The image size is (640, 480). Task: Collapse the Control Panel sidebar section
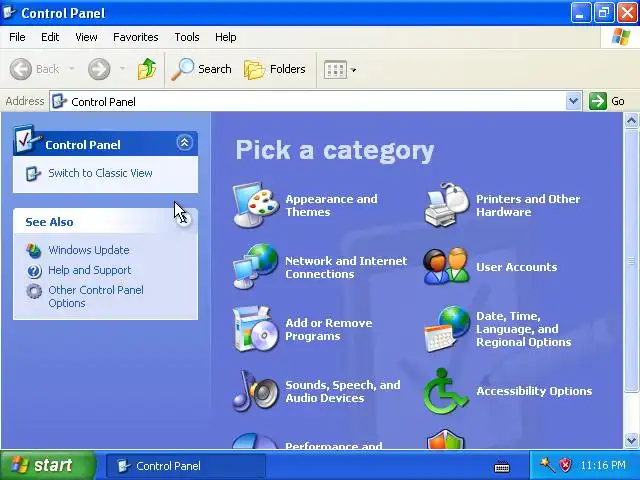[184, 142]
